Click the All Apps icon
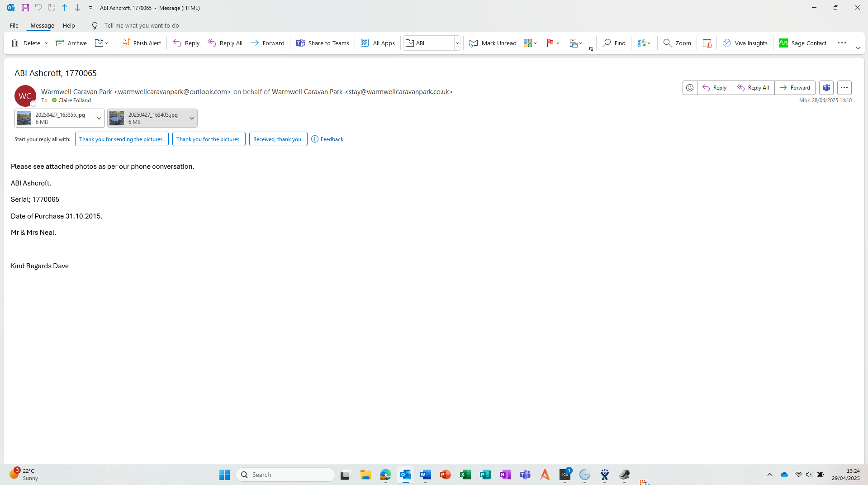This screenshot has width=868, height=485. coord(365,43)
